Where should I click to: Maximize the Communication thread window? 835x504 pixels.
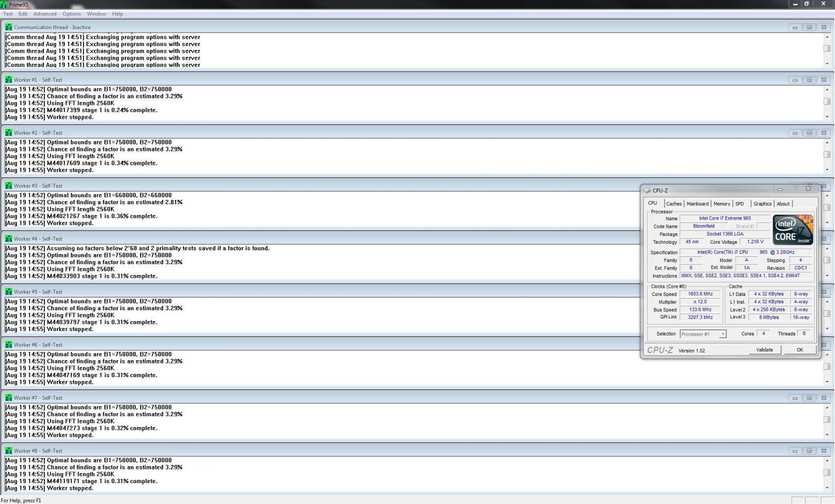[809, 27]
